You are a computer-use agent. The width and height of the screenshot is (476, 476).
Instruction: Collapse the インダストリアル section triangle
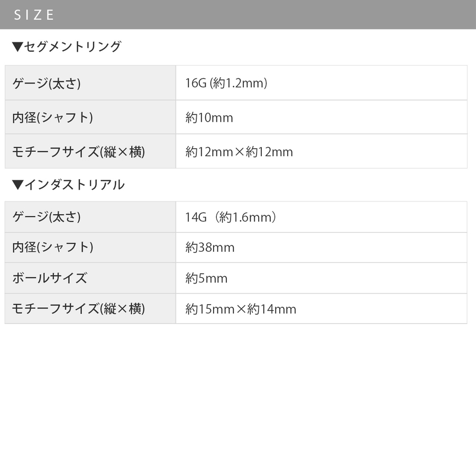coord(17,185)
